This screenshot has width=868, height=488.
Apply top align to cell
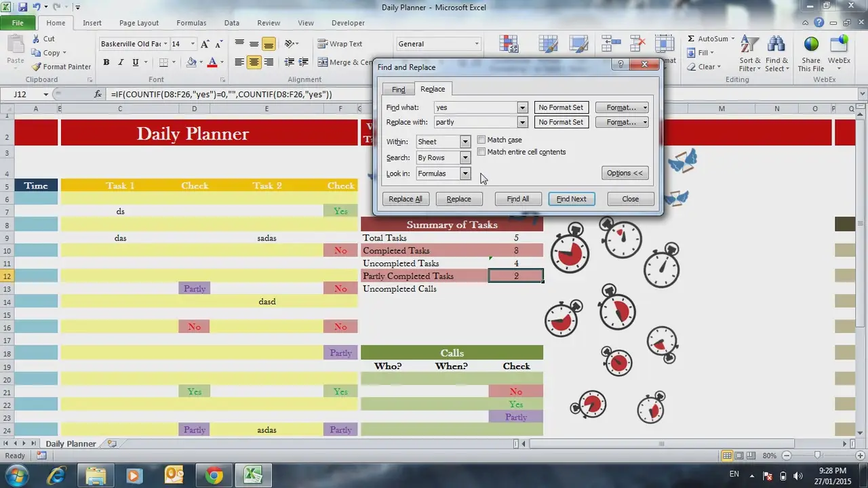click(x=239, y=44)
